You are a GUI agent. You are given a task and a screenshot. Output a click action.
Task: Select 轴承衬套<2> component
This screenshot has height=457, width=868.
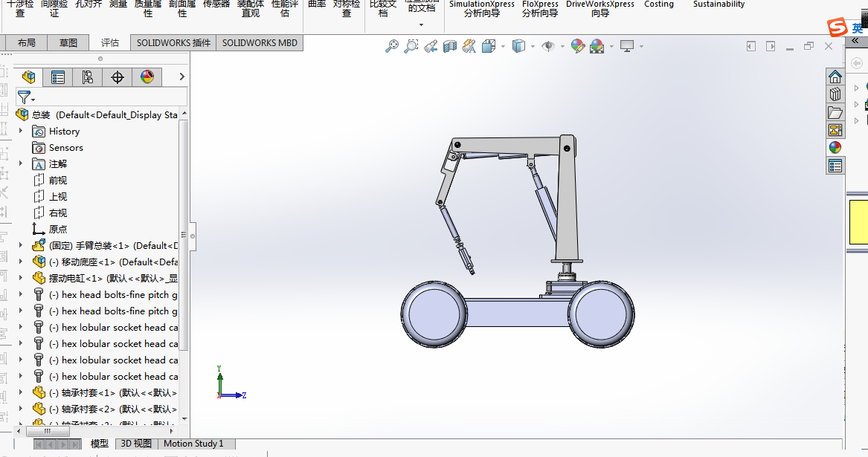coord(105,409)
